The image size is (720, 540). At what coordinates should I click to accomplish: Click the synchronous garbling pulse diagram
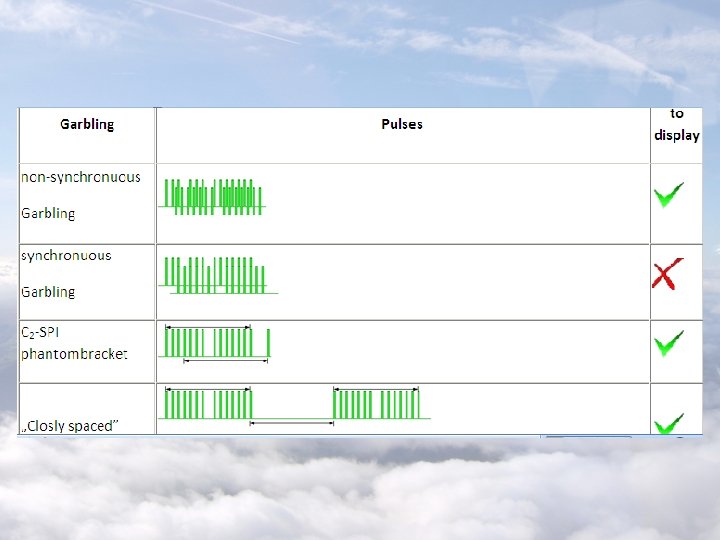[218, 276]
